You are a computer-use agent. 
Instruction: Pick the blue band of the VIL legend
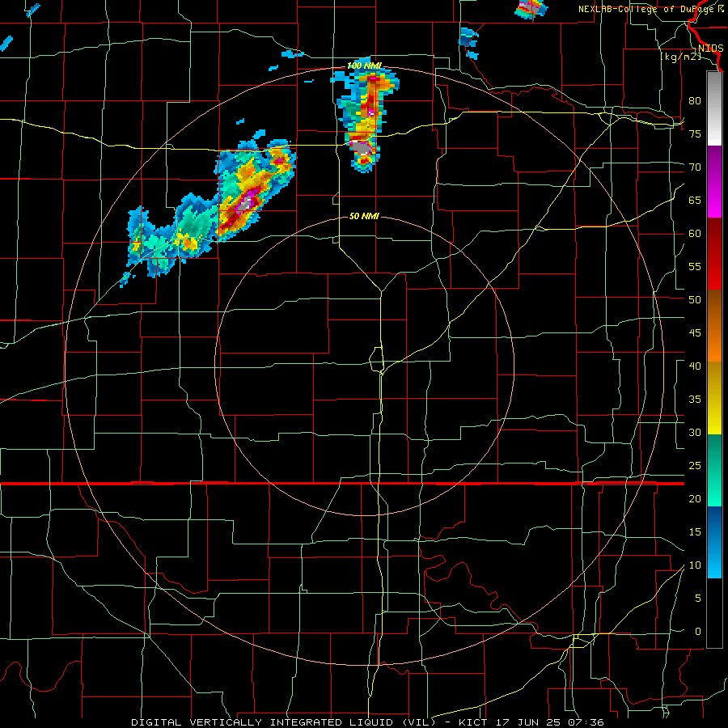click(714, 542)
